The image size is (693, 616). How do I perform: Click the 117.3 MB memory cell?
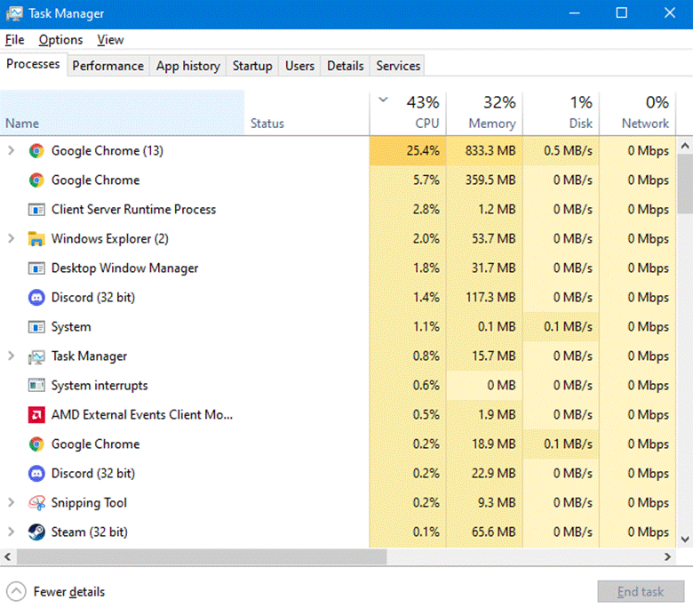tap(484, 297)
